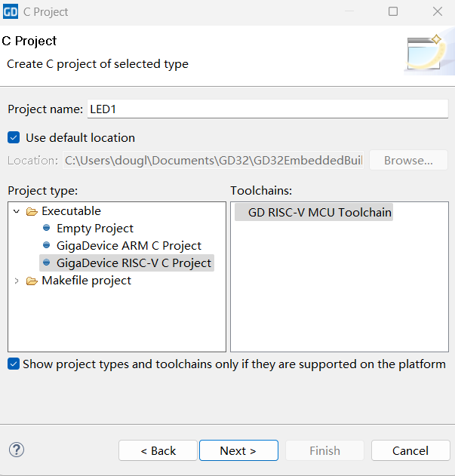
Task: Select Empty Project type
Action: [x=94, y=228]
